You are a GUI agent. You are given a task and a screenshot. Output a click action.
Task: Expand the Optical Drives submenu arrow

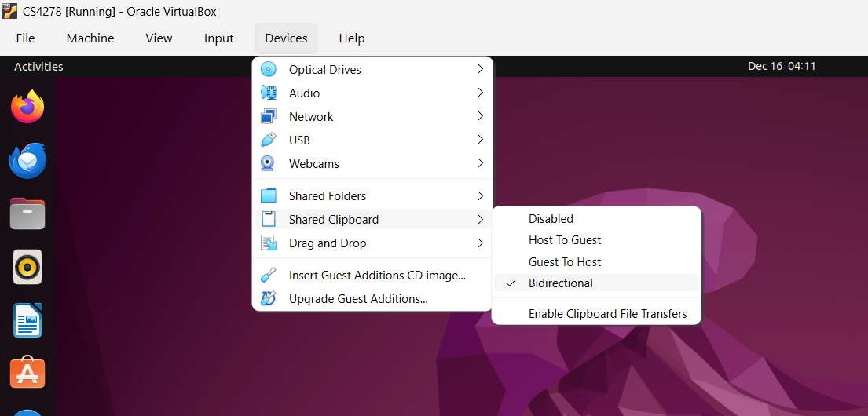(480, 69)
